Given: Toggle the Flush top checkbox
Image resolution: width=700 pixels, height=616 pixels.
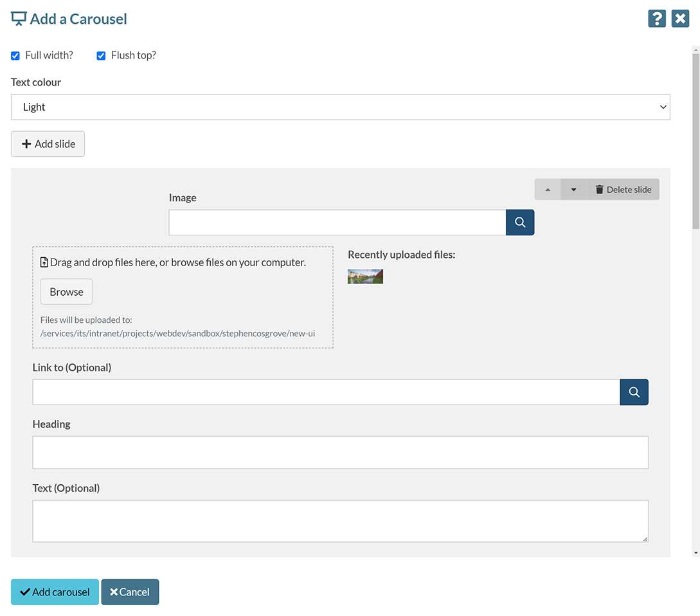Looking at the screenshot, I should [x=101, y=56].
